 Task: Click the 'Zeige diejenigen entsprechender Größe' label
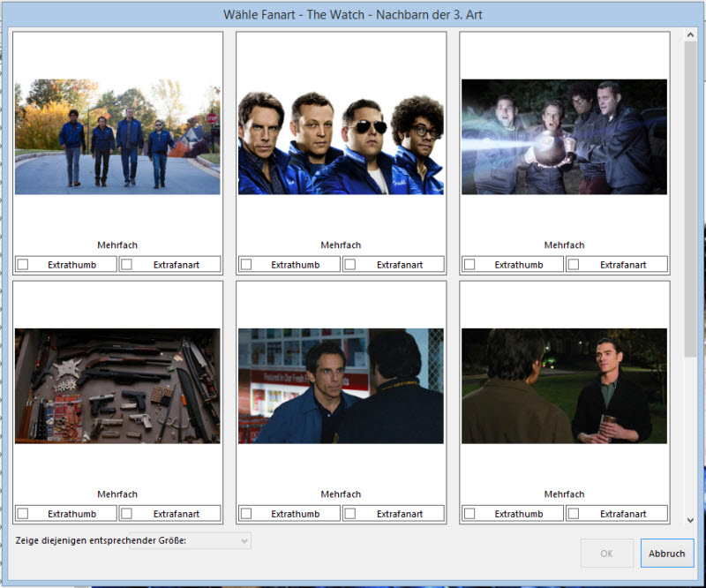101,540
